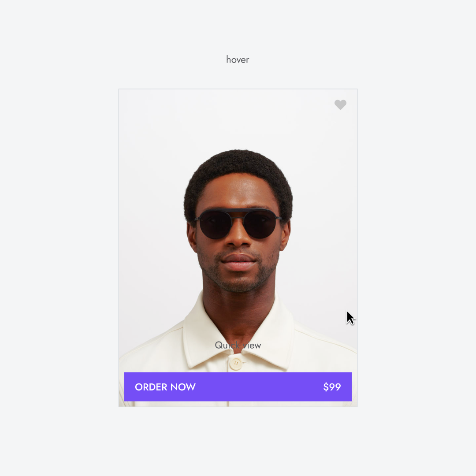Click the white shirt button in photo
Viewport: 476px width, 476px height.
236,363
